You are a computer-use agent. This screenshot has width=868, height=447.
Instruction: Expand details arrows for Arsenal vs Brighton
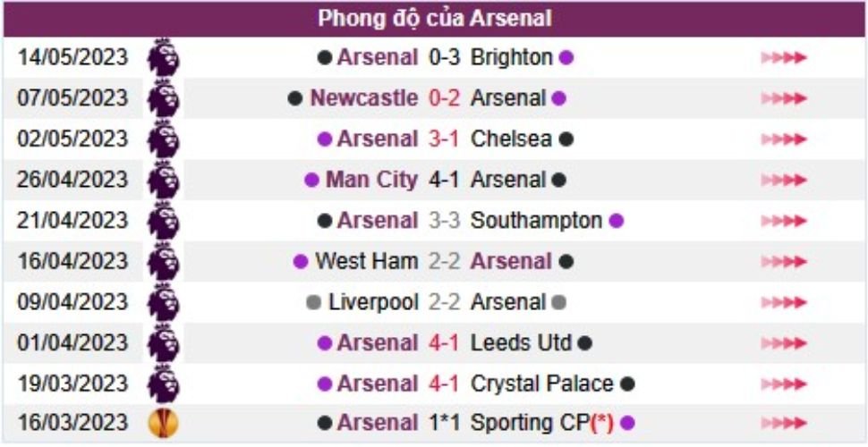784,58
